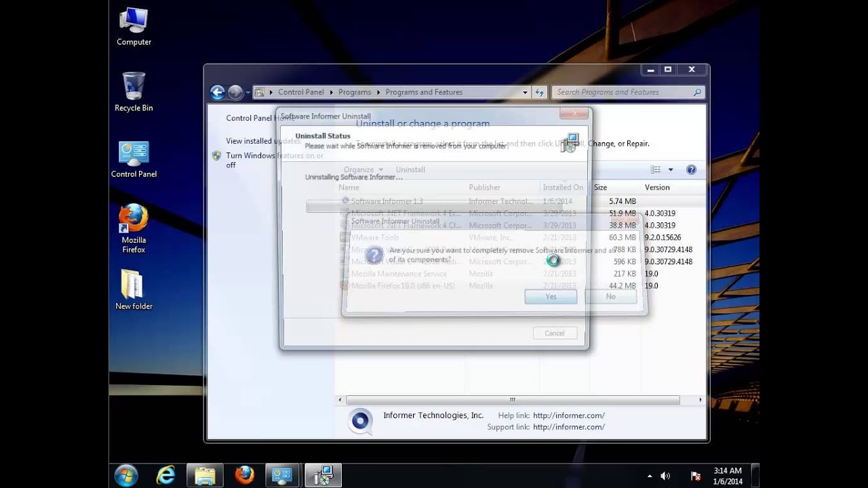868x488 pixels.
Task: Select the Software Informer 1.3 row
Action: click(x=521, y=201)
